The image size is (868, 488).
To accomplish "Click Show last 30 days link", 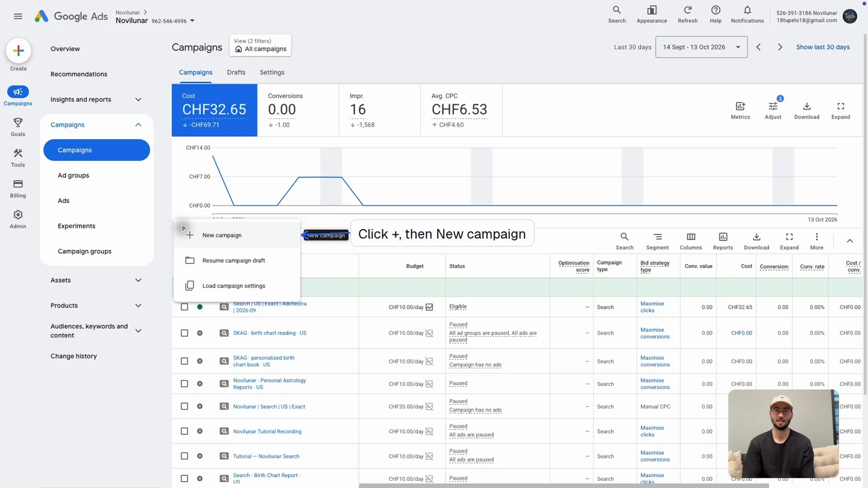I will (823, 47).
